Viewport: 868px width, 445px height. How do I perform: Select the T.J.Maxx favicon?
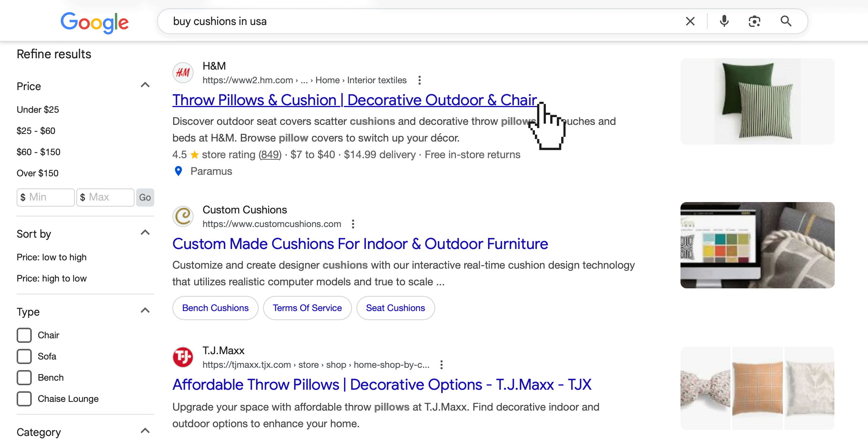(183, 357)
